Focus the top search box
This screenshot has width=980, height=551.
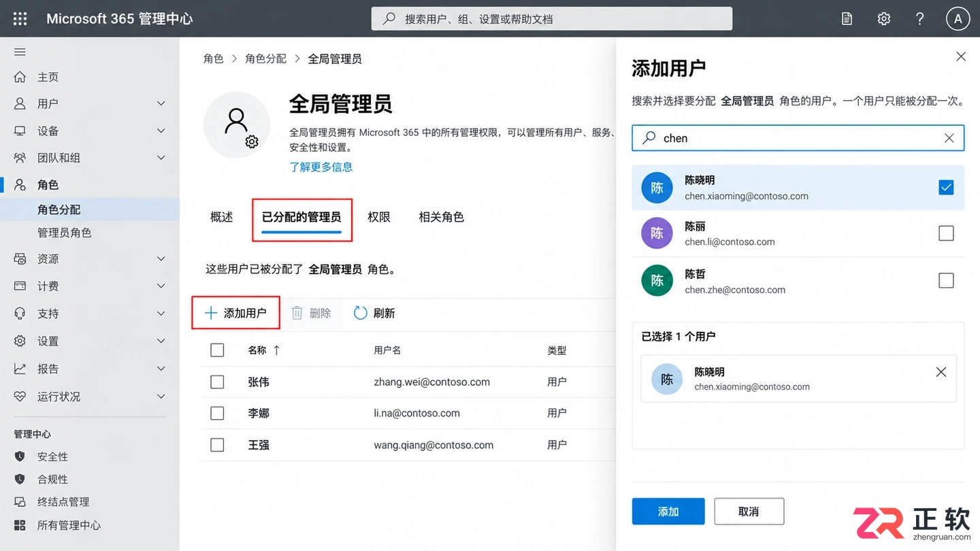552,19
